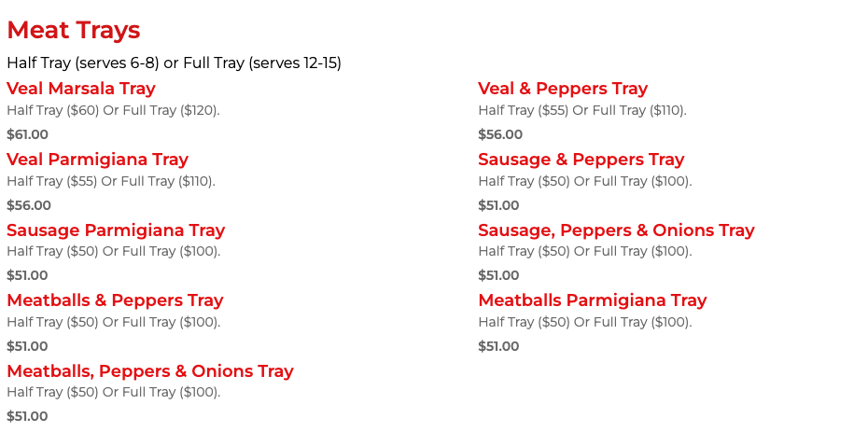Click the $56.00 price under Veal & Peppers

pos(500,134)
